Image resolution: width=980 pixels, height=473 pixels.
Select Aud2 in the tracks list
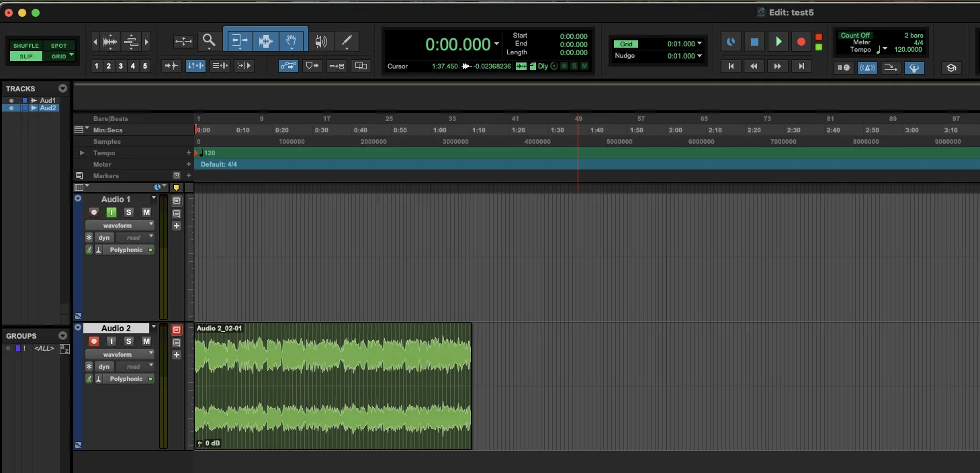point(48,107)
